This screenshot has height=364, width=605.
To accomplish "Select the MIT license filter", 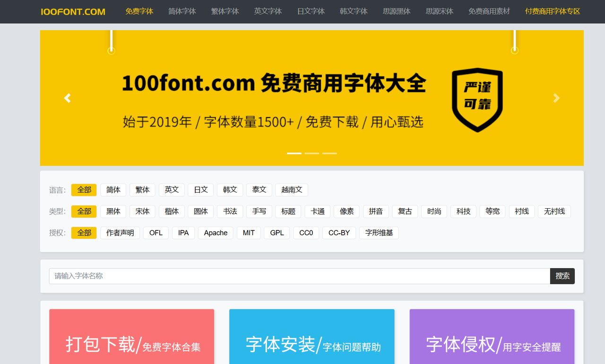I will coord(248,233).
